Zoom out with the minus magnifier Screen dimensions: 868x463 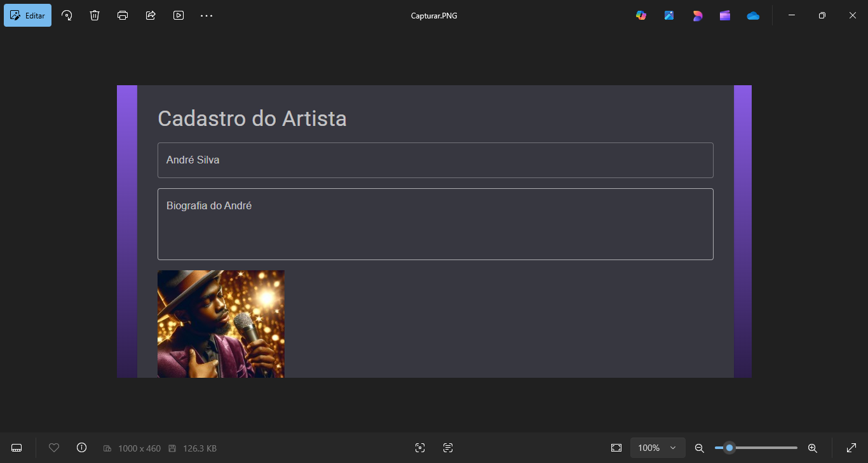click(x=700, y=448)
